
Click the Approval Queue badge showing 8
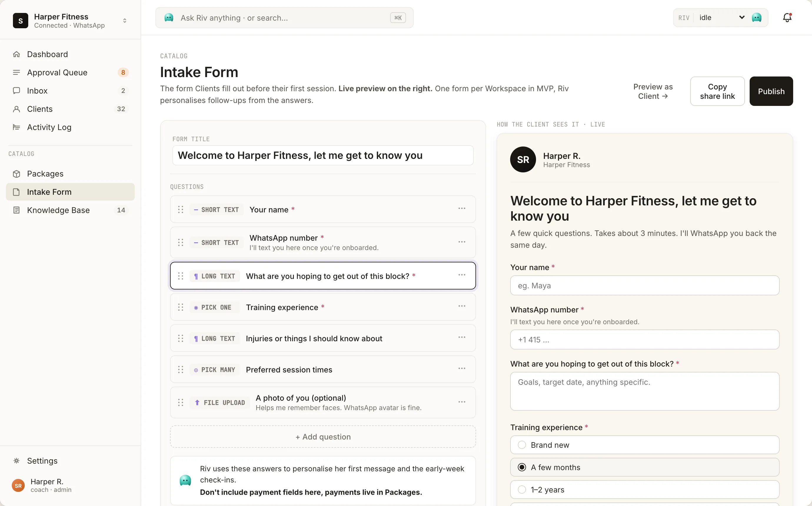point(123,73)
